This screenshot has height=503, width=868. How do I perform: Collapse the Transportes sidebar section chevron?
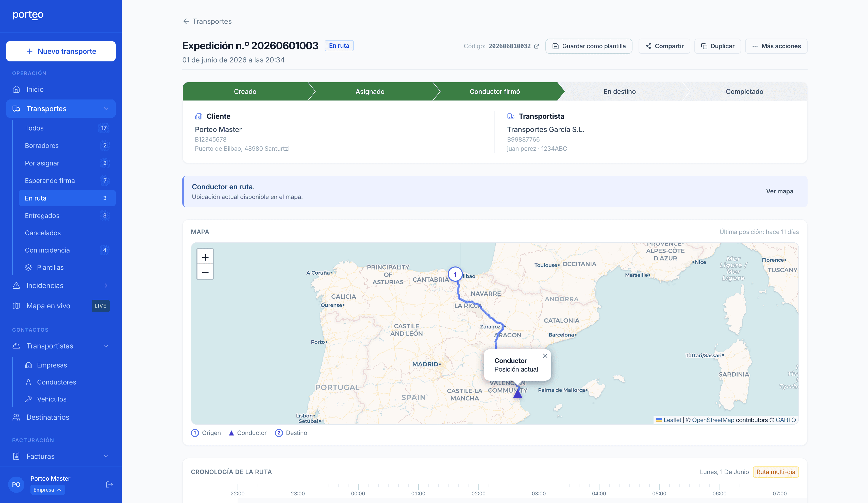(106, 109)
